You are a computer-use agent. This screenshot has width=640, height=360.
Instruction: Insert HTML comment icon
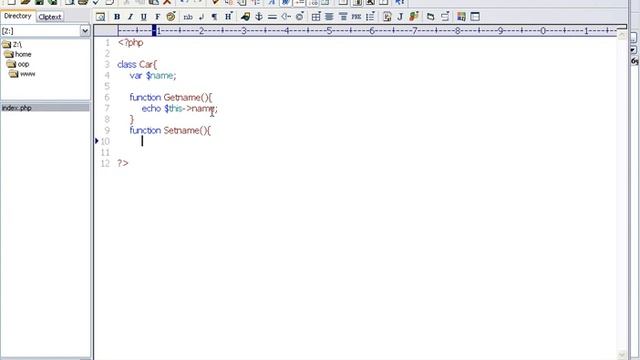click(x=286, y=17)
